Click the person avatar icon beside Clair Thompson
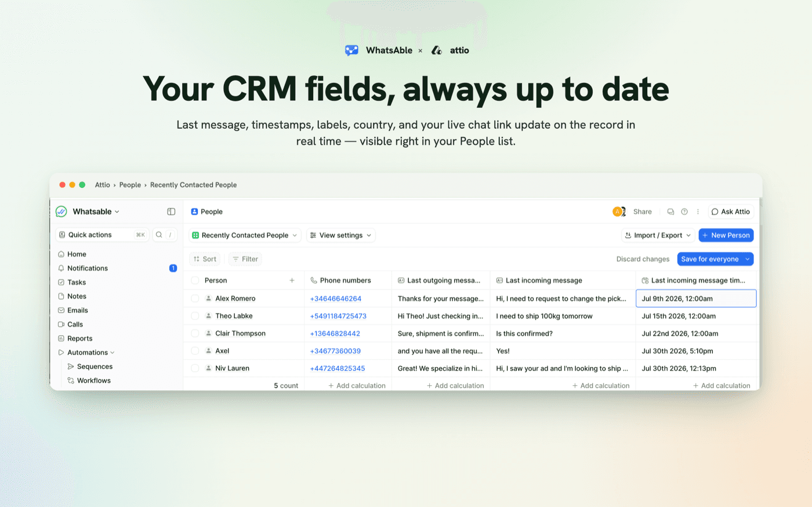The image size is (812, 507). [x=208, y=334]
